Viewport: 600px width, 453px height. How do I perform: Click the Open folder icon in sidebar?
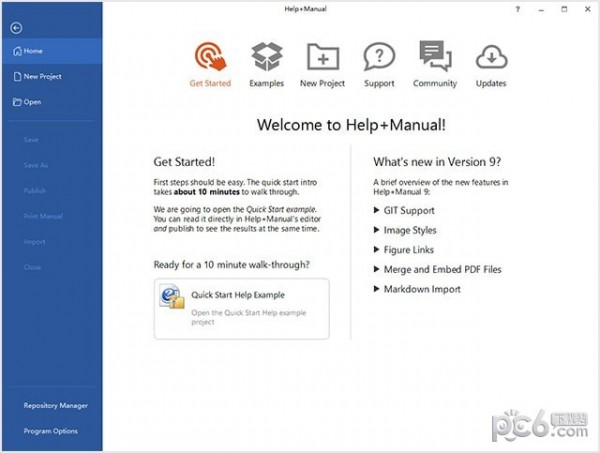[x=17, y=102]
